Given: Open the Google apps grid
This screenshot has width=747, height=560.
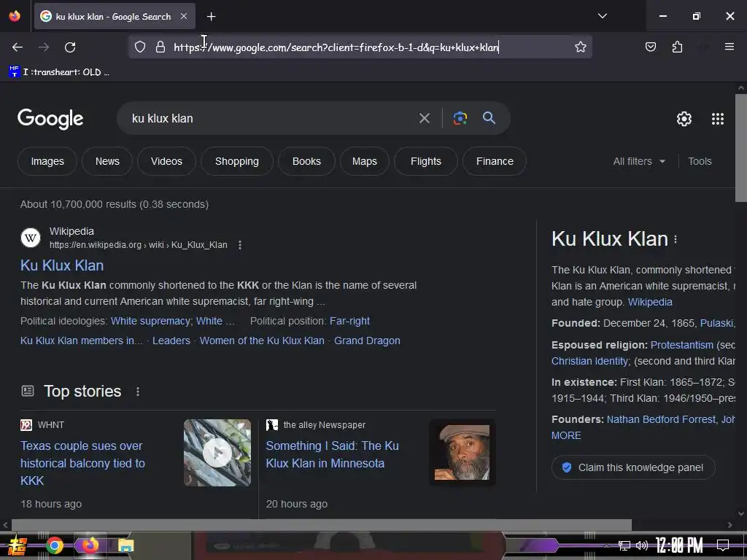Looking at the screenshot, I should [x=718, y=119].
